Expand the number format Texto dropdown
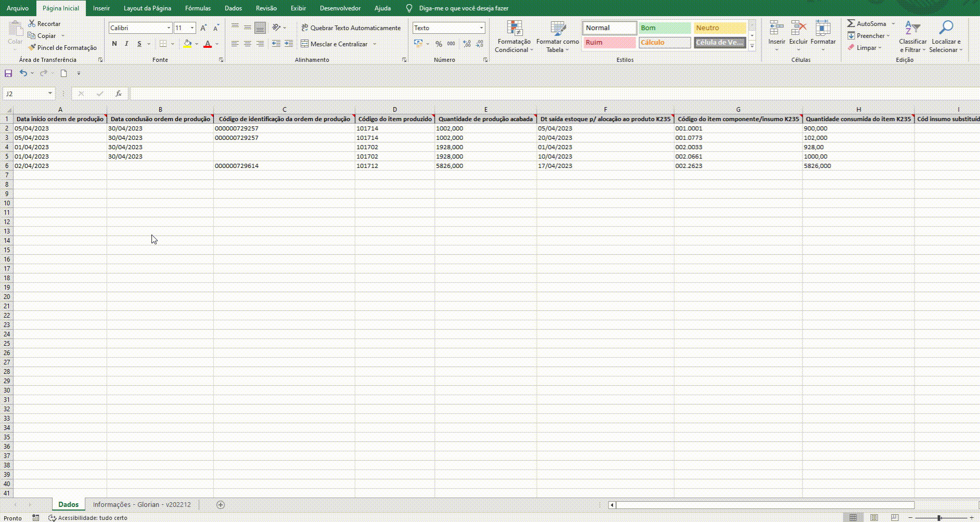980x522 pixels. click(481, 28)
